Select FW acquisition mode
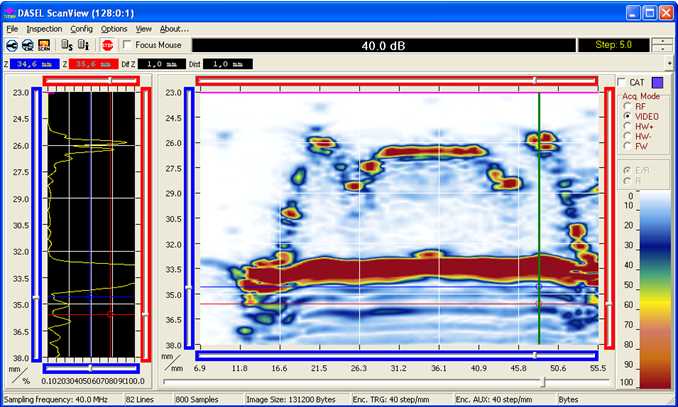The width and height of the screenshot is (678, 407). (x=627, y=147)
